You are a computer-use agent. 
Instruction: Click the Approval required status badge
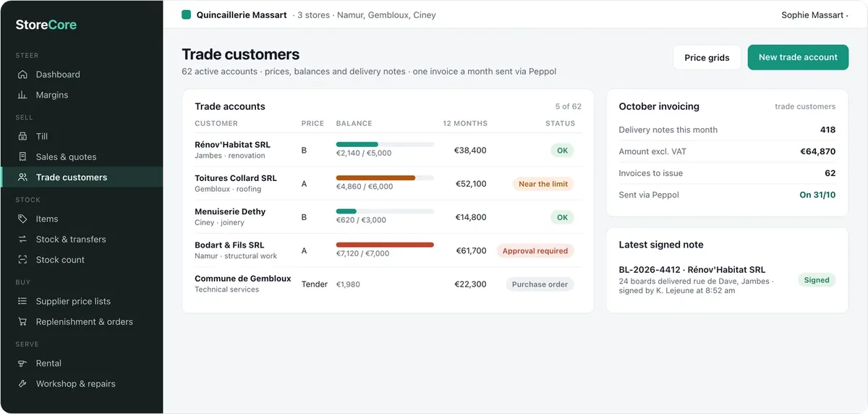coord(535,251)
